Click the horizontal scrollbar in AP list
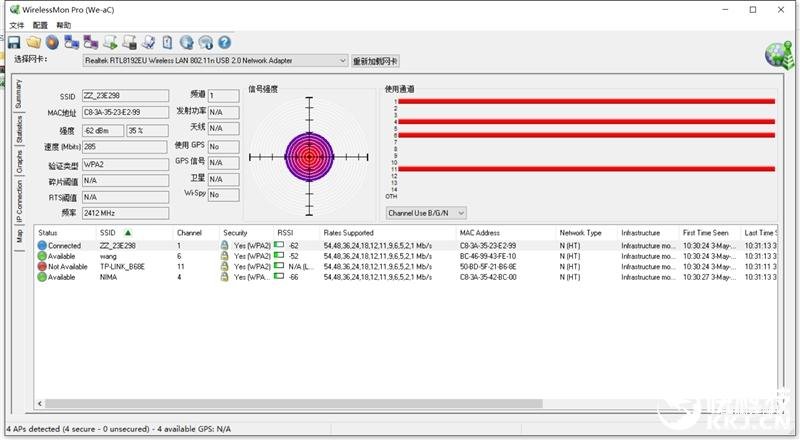 pyautogui.click(x=293, y=404)
